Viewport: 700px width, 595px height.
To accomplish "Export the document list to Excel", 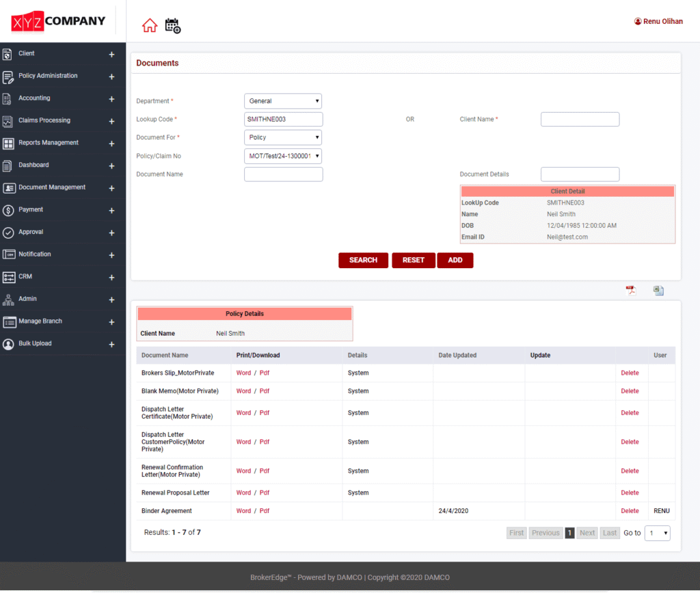I will 658,290.
